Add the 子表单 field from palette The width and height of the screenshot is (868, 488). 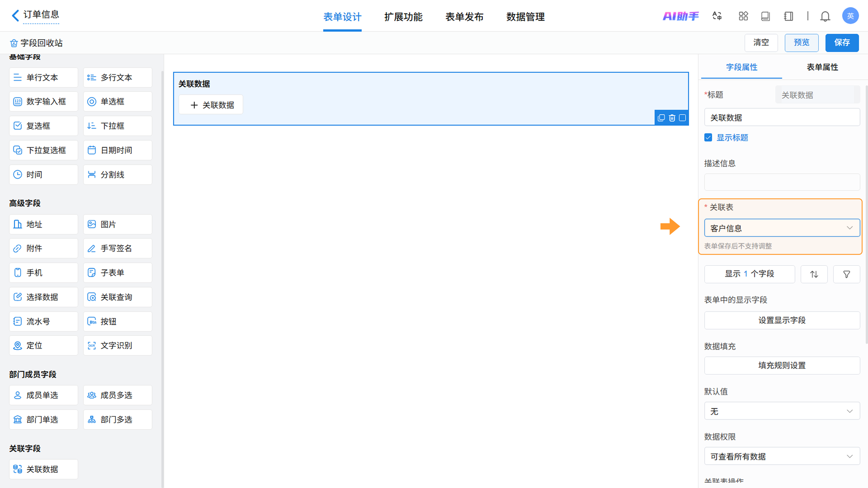pyautogui.click(x=118, y=272)
